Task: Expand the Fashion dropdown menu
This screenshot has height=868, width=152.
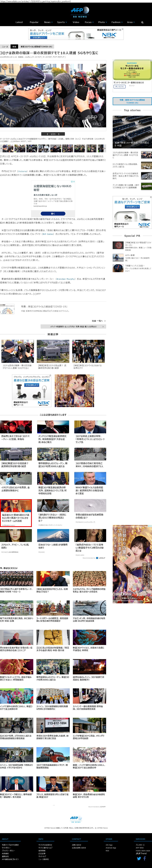Action: [x=117, y=22]
